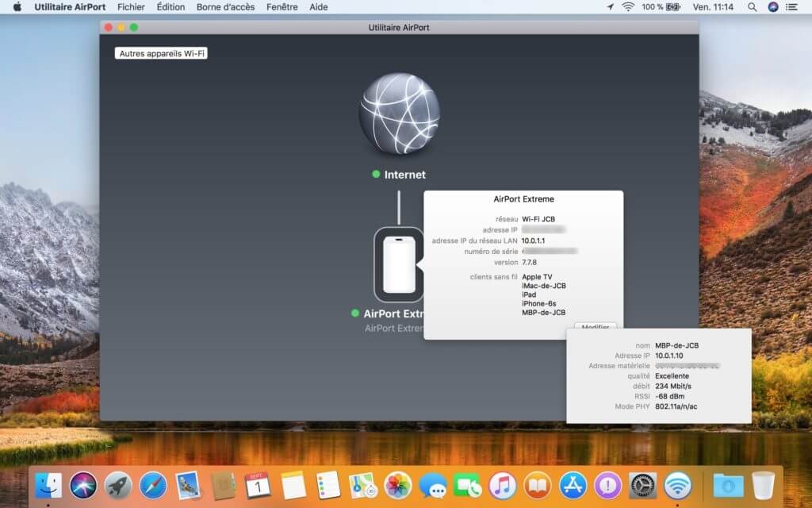Open the Fichier menu

click(131, 6)
